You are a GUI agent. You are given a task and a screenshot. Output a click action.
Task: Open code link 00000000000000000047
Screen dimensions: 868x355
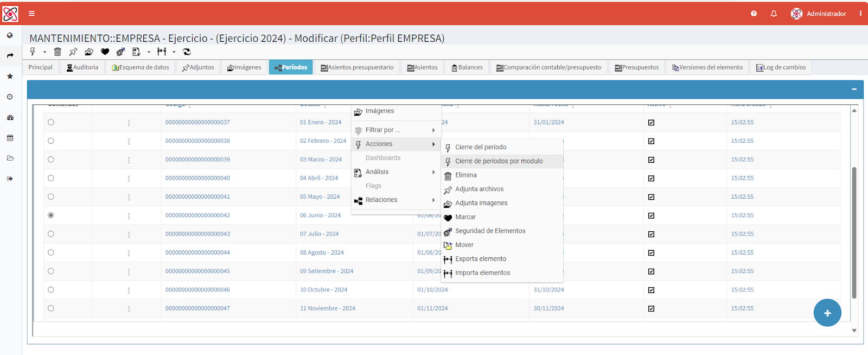pos(197,308)
